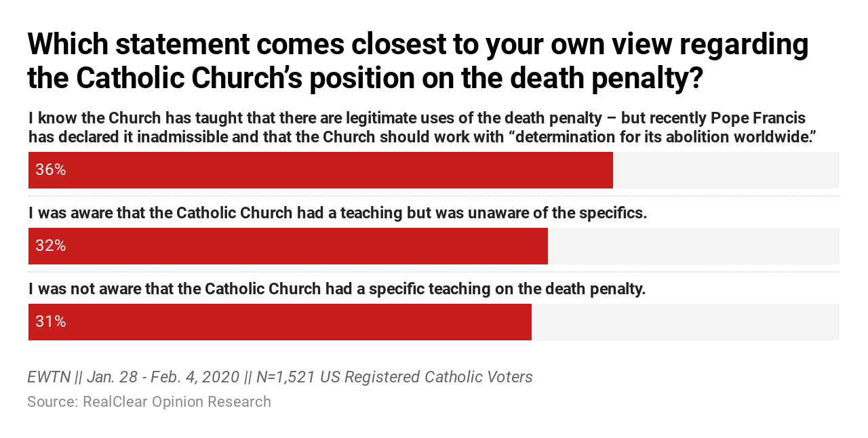Select the red 32% bar

click(288, 246)
